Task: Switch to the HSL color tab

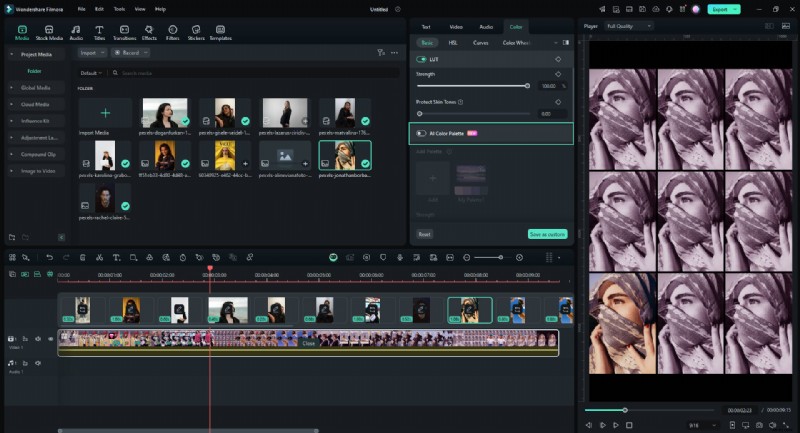Action: (453, 43)
